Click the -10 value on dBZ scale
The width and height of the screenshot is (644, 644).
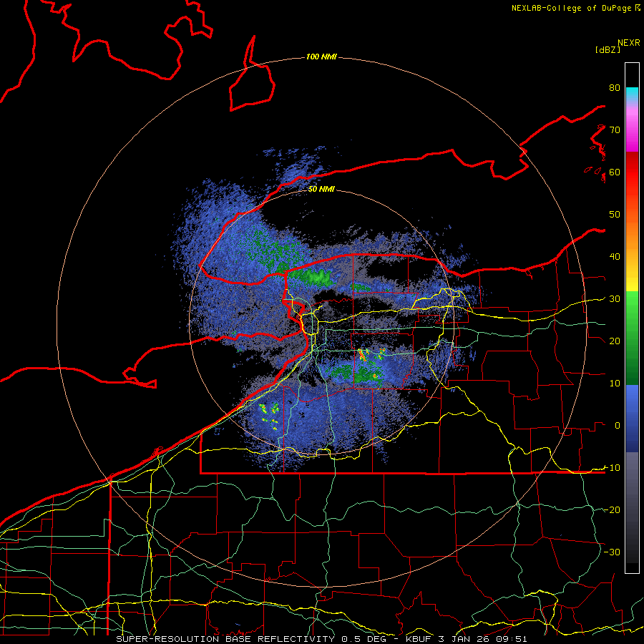(x=612, y=468)
